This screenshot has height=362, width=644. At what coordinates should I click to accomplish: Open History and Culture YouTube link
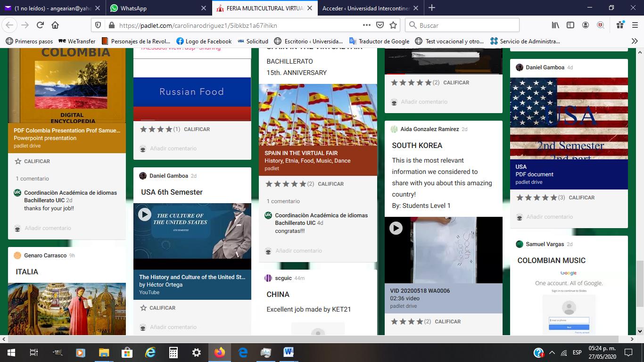tap(192, 285)
